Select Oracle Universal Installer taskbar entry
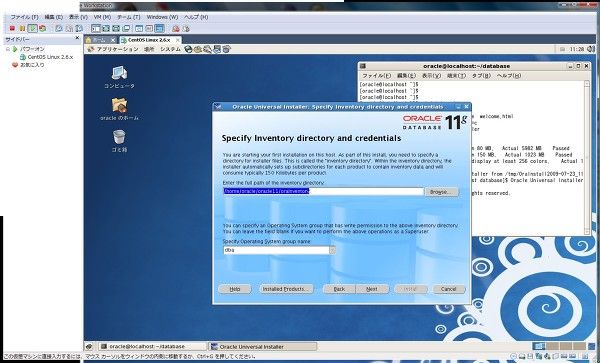 point(262,347)
